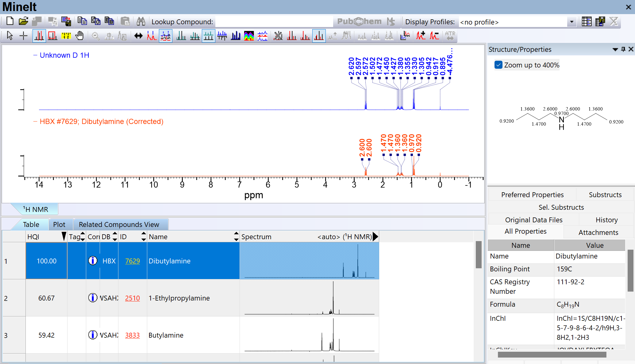Open compound ID 2510 link

[x=132, y=298]
